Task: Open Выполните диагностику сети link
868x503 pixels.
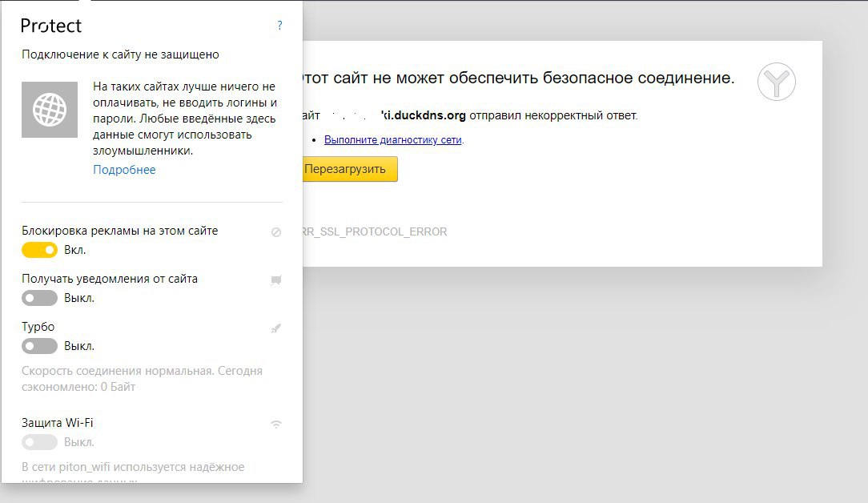Action: coord(393,140)
